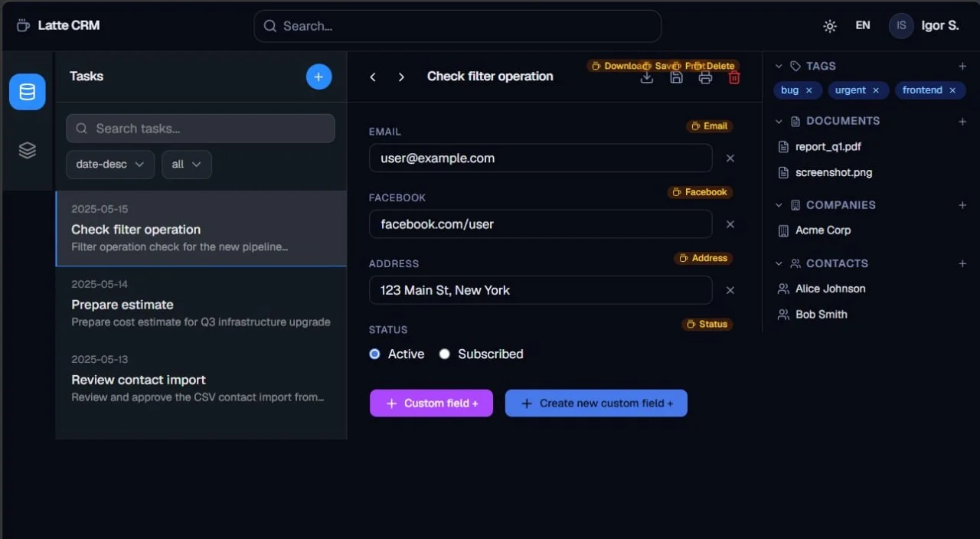
Task: Focus the Search tasks input field
Action: [201, 129]
